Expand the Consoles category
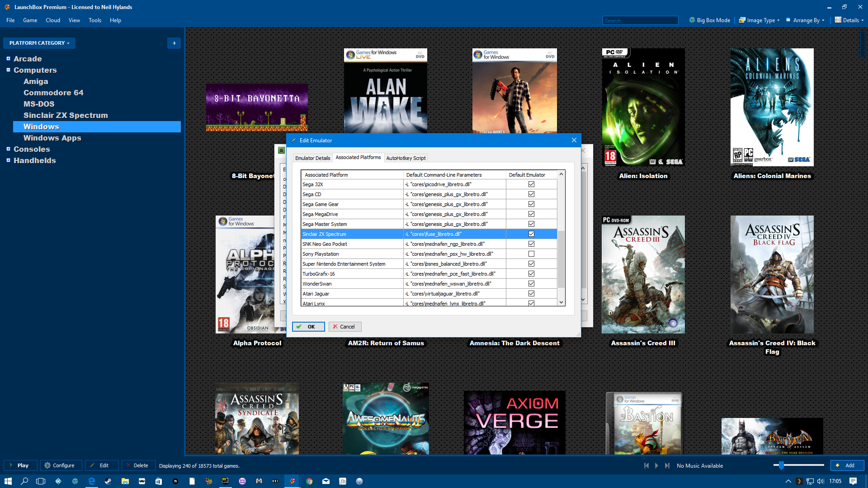 pos(8,149)
